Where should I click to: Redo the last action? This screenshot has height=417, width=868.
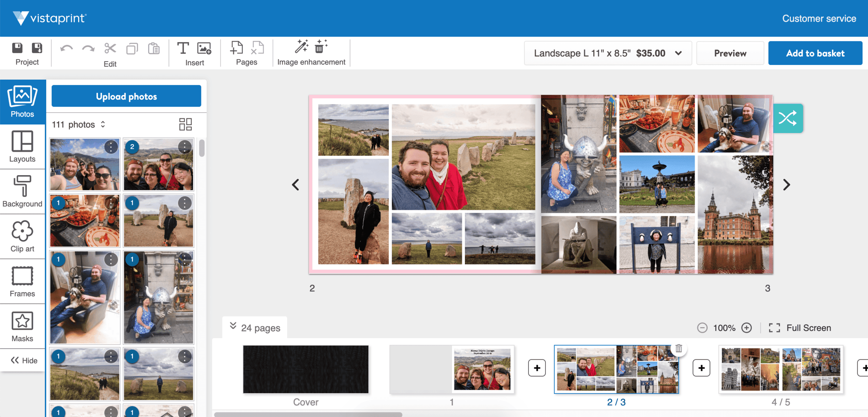pyautogui.click(x=88, y=49)
